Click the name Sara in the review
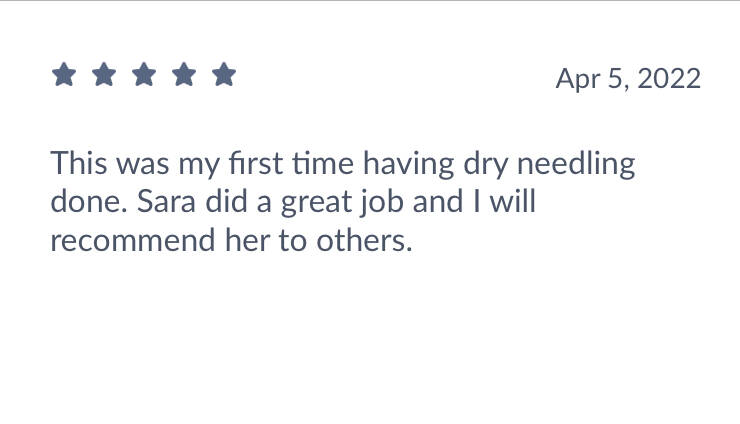This screenshot has width=740, height=424. pos(164,202)
